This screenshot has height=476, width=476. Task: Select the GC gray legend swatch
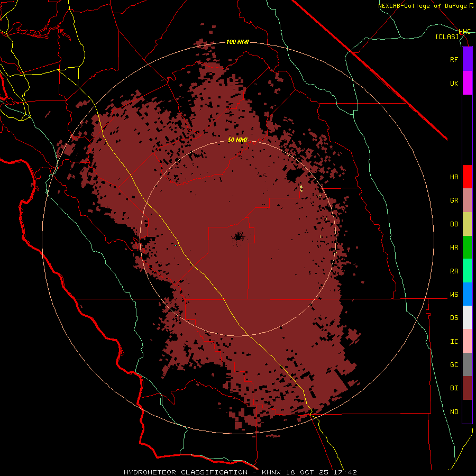467,364
